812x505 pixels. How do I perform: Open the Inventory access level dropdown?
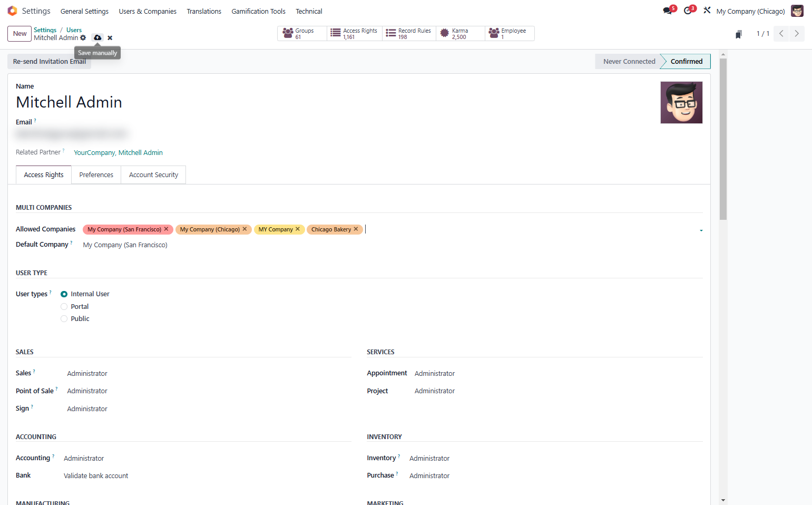coord(556,459)
